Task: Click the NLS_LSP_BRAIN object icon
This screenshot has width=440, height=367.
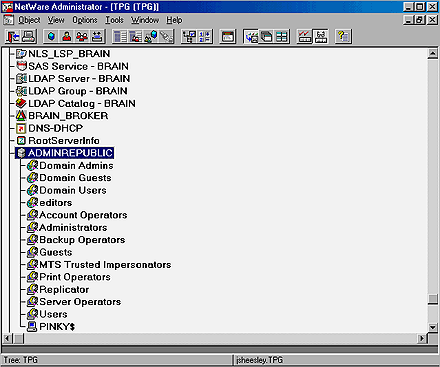Action: tap(21, 54)
